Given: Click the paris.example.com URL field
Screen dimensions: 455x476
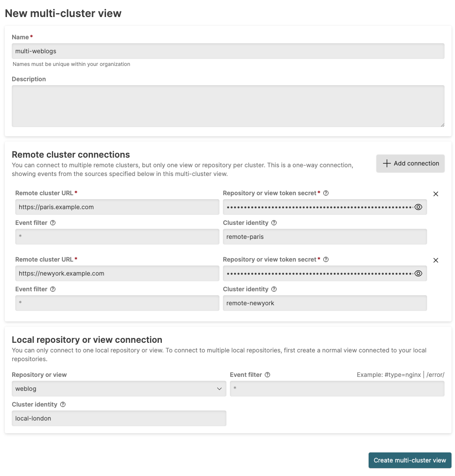Looking at the screenshot, I should (117, 207).
